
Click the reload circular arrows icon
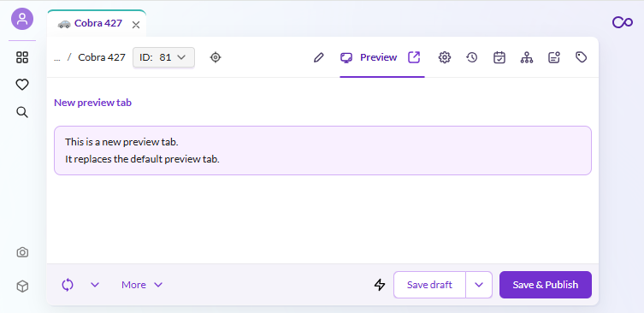(68, 285)
